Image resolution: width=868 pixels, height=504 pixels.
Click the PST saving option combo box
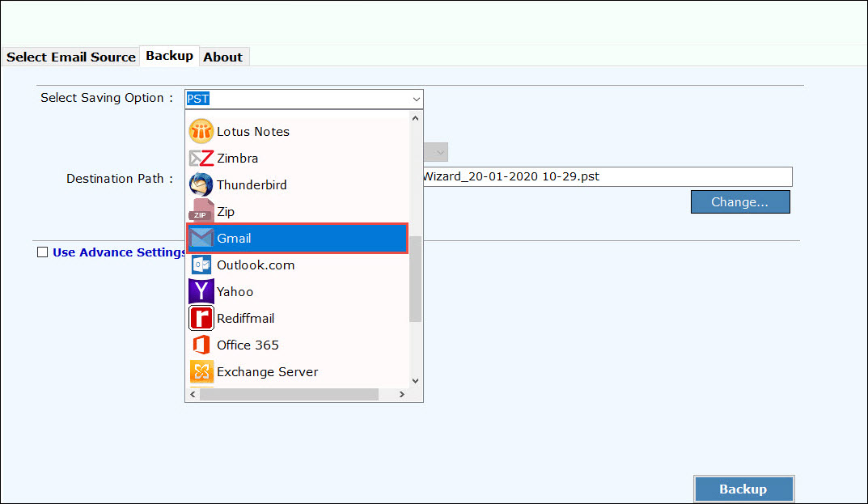(x=304, y=100)
